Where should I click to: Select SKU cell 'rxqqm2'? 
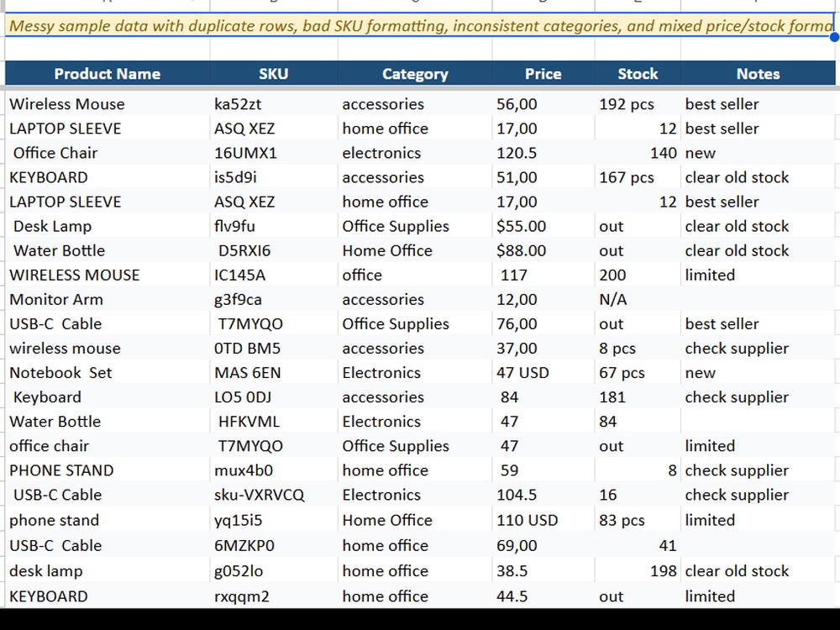pos(274,596)
